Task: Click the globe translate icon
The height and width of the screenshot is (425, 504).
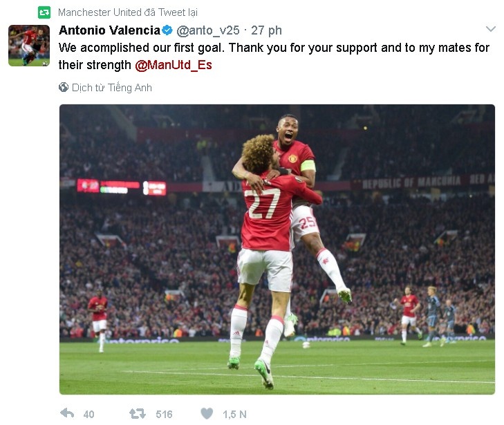Action: (x=64, y=87)
